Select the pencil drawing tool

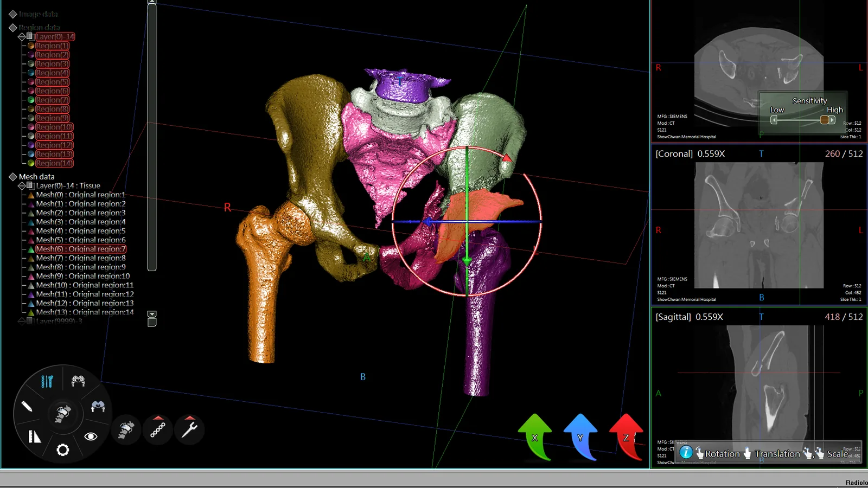pyautogui.click(x=27, y=406)
